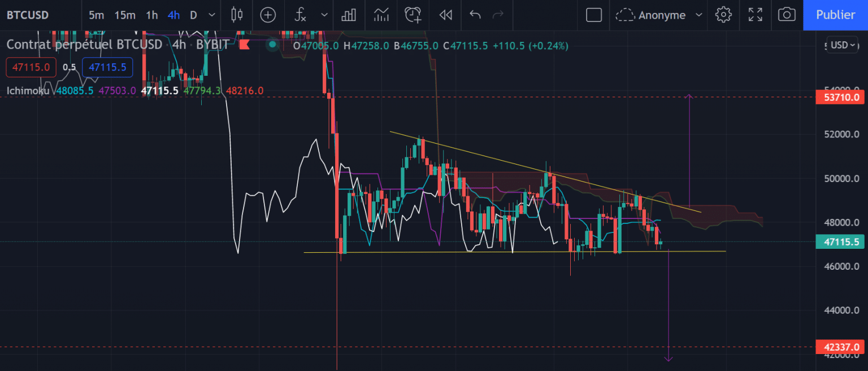Image resolution: width=868 pixels, height=371 pixels.
Task: Click the blue 47115.5 buy button
Action: (107, 67)
